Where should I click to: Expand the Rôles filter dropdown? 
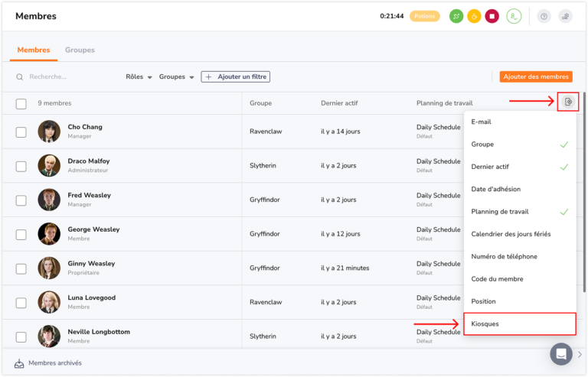139,76
